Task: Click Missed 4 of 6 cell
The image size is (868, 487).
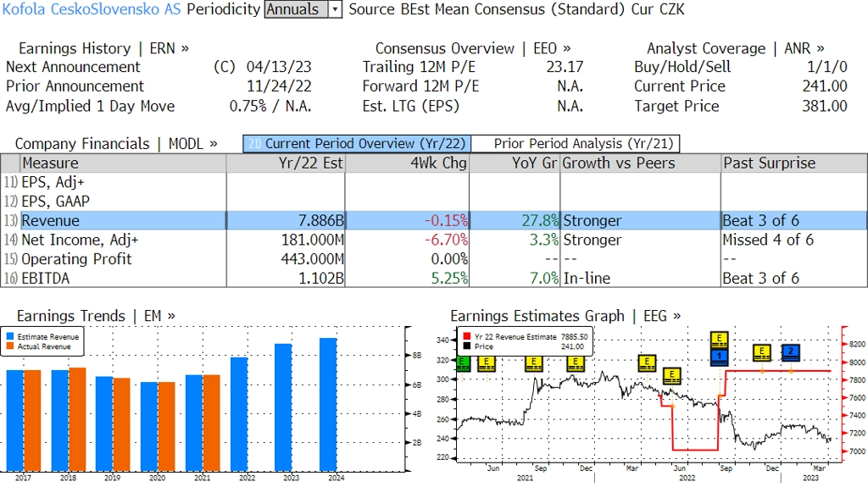Action: [768, 241]
